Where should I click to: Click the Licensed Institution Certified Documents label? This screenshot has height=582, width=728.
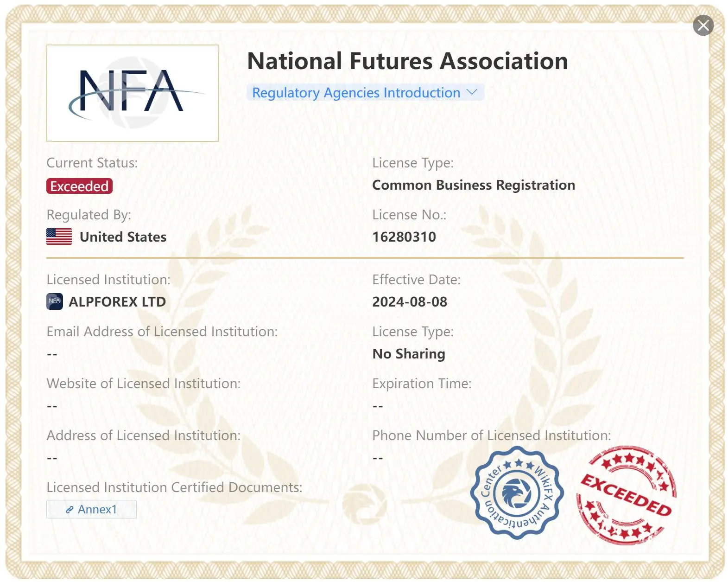[174, 487]
